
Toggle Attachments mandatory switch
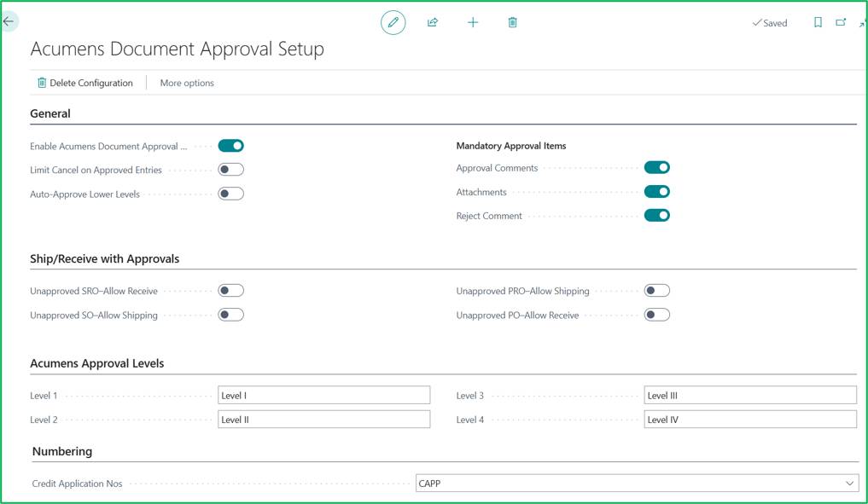[x=657, y=192]
